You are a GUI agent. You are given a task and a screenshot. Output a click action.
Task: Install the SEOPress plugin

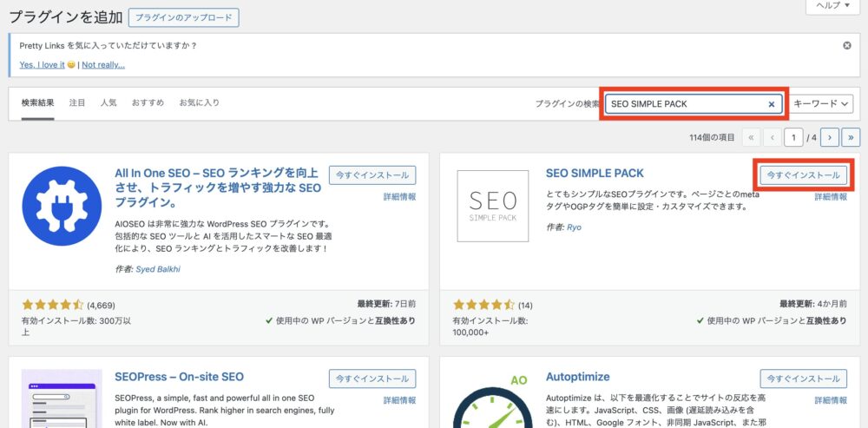(372, 379)
